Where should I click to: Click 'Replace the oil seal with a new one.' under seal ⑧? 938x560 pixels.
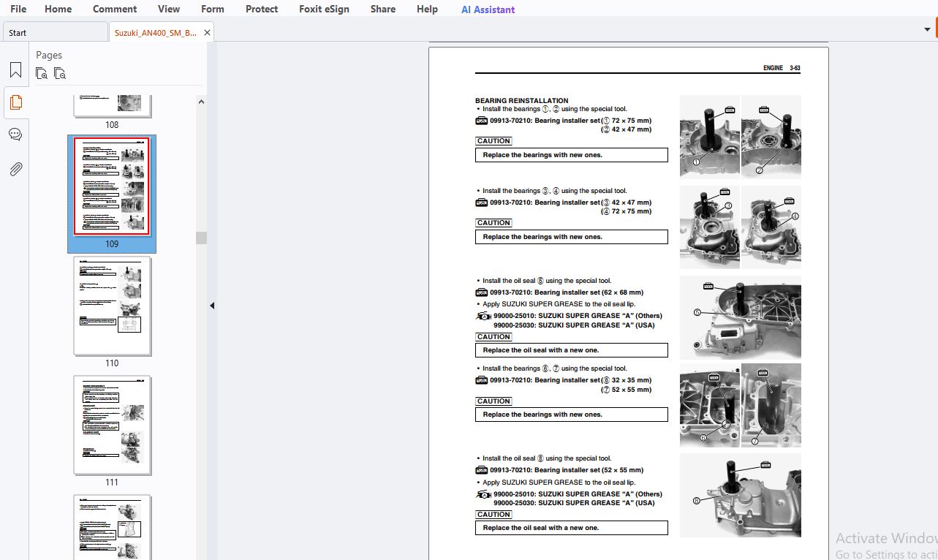(540, 528)
